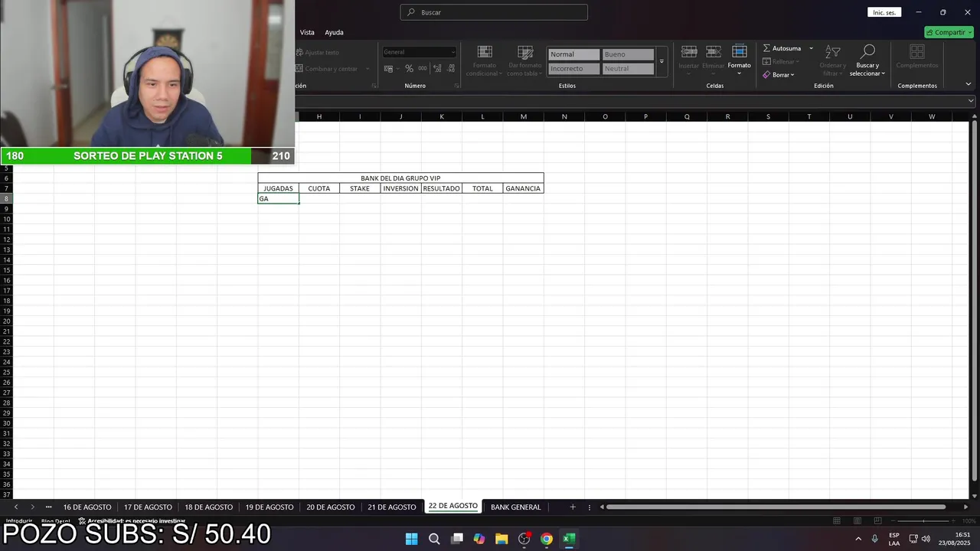Open Combinar y centrar dropdown arrow
980x551 pixels.
click(x=367, y=69)
